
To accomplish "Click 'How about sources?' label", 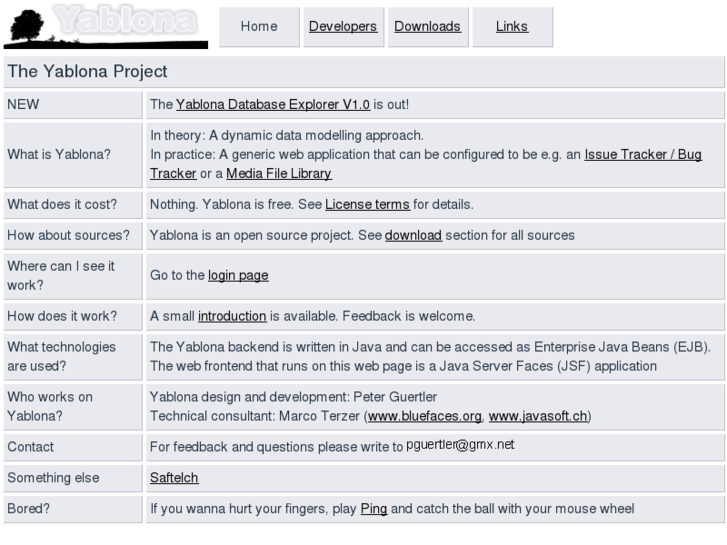I will click(x=69, y=235).
